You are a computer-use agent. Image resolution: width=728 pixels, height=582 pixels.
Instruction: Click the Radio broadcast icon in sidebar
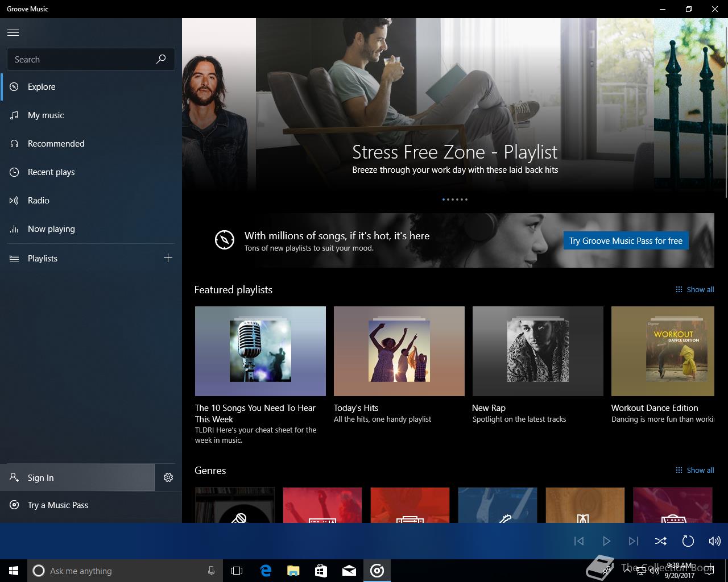pyautogui.click(x=14, y=201)
